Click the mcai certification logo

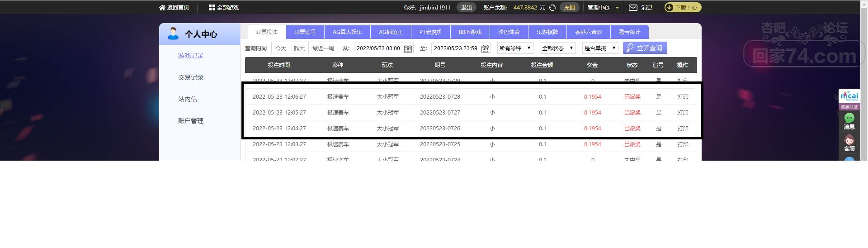(849, 96)
